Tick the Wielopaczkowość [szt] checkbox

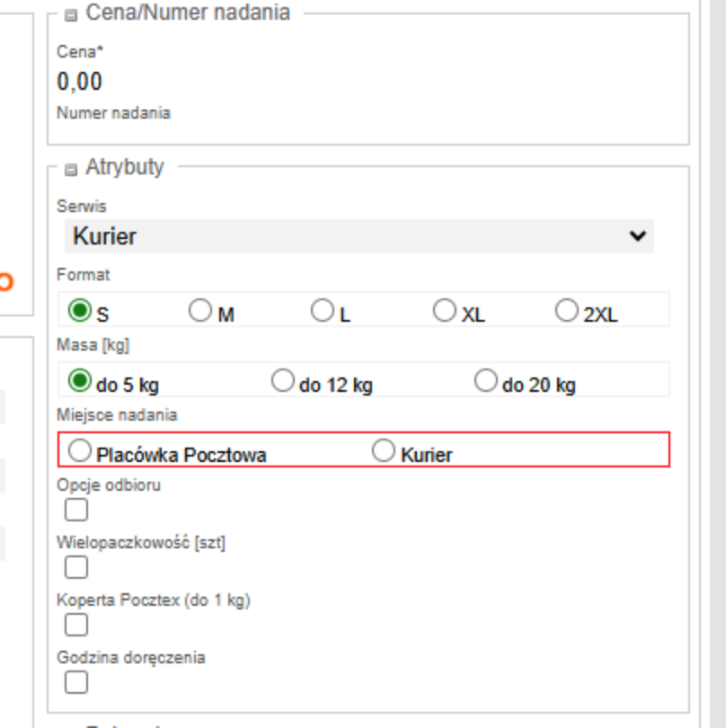(76, 567)
